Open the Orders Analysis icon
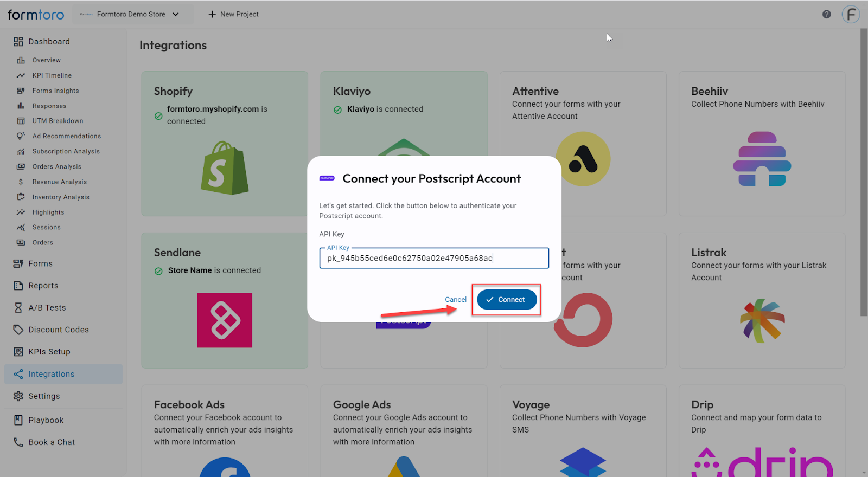 (21, 166)
